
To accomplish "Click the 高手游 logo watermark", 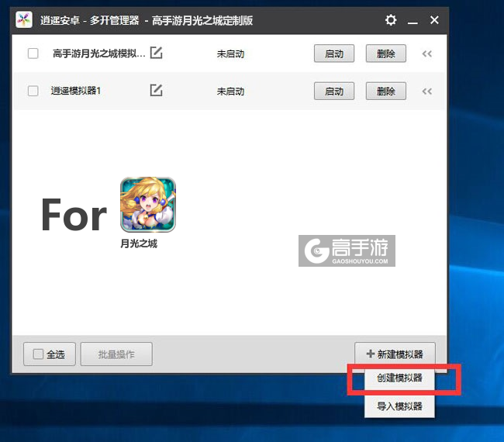I will point(349,251).
